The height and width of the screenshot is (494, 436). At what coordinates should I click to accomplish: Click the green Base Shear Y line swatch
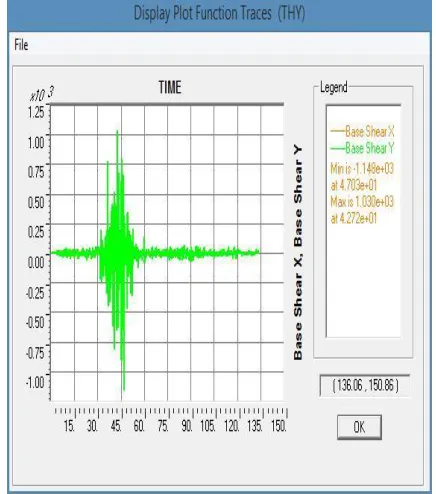[x=337, y=148]
